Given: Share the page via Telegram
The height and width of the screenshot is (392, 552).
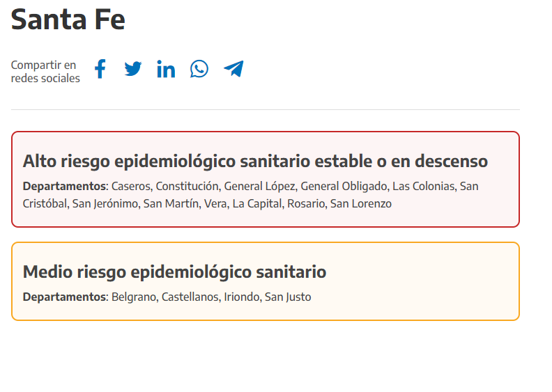Looking at the screenshot, I should (233, 69).
